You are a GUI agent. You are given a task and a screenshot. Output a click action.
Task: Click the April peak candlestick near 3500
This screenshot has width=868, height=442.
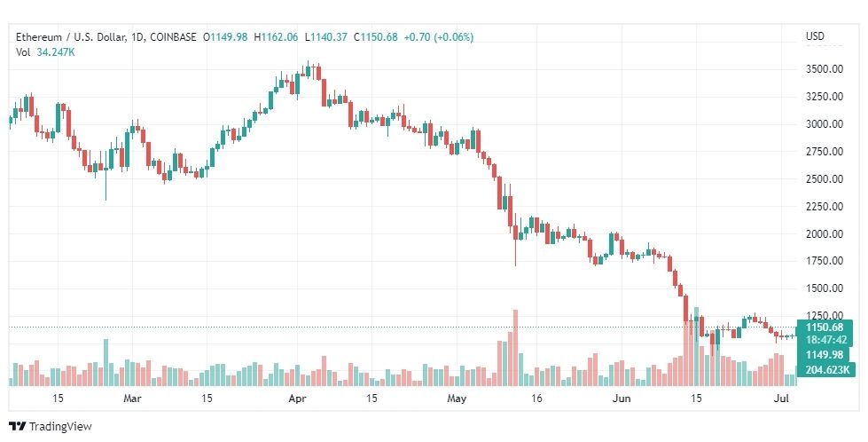click(x=308, y=70)
